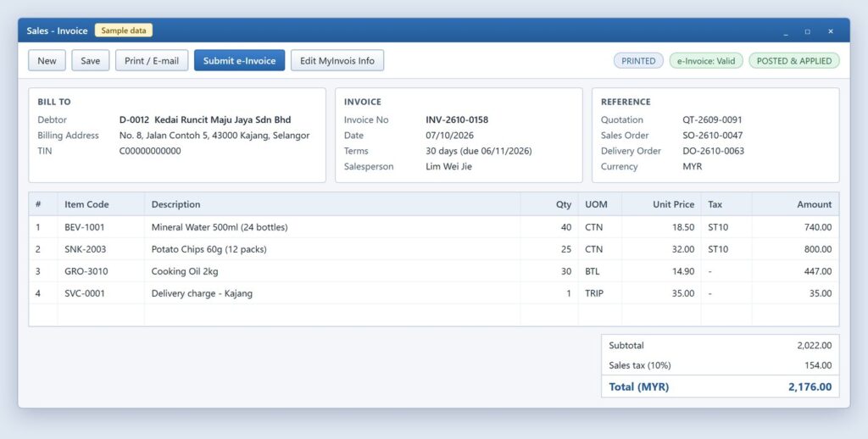Click Delivery charge - Kajang description
Screen dimensions: 868x439
[202, 293]
